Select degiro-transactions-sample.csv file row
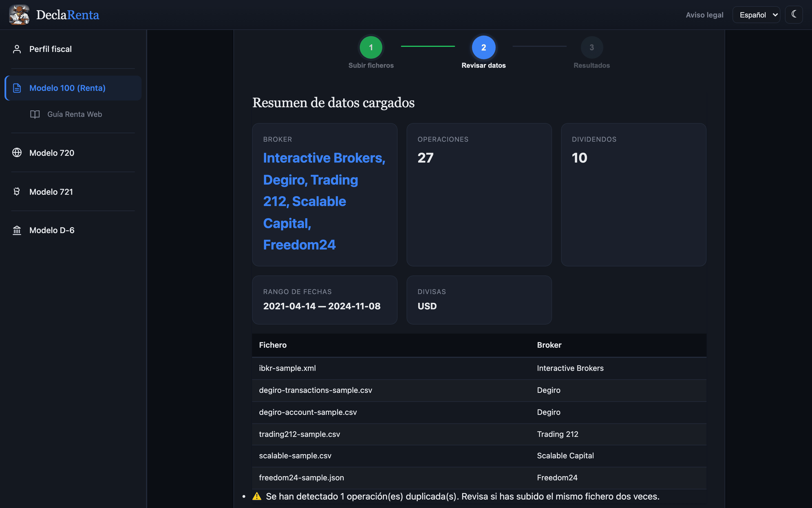Viewport: 812px width, 508px height. coord(479,390)
